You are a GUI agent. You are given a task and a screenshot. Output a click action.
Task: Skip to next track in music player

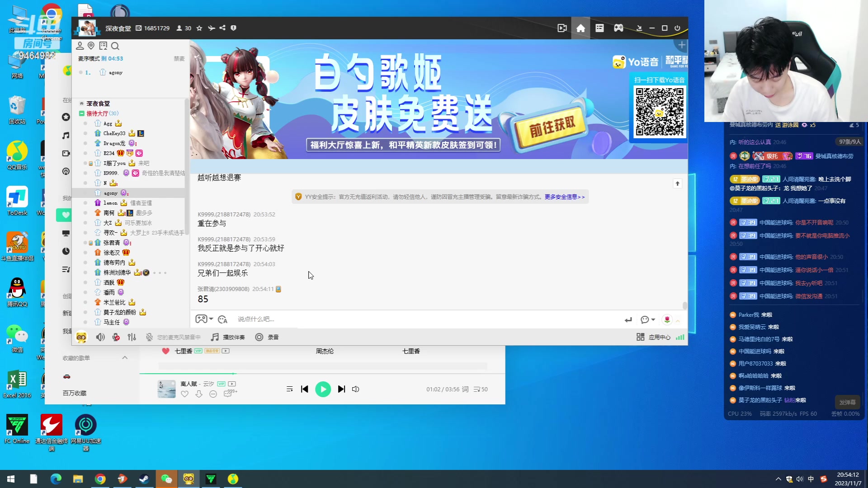pyautogui.click(x=341, y=389)
